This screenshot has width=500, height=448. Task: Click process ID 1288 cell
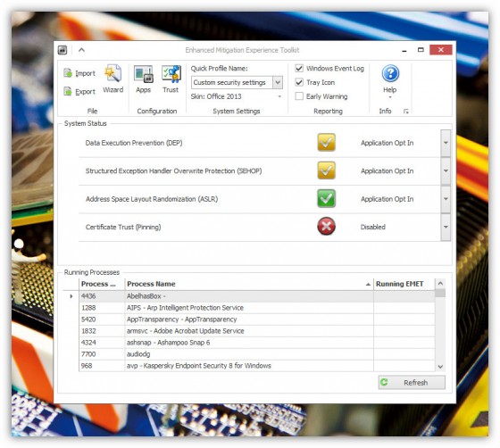click(102, 308)
